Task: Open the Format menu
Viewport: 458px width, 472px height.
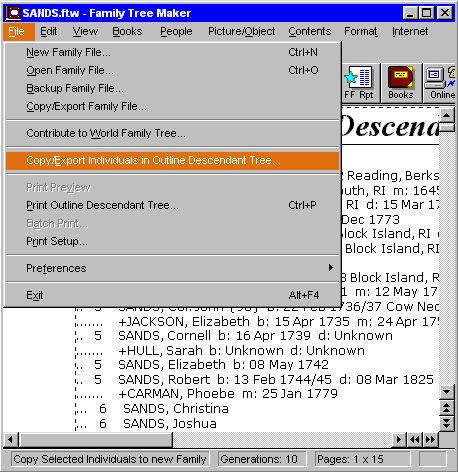Action: click(361, 31)
